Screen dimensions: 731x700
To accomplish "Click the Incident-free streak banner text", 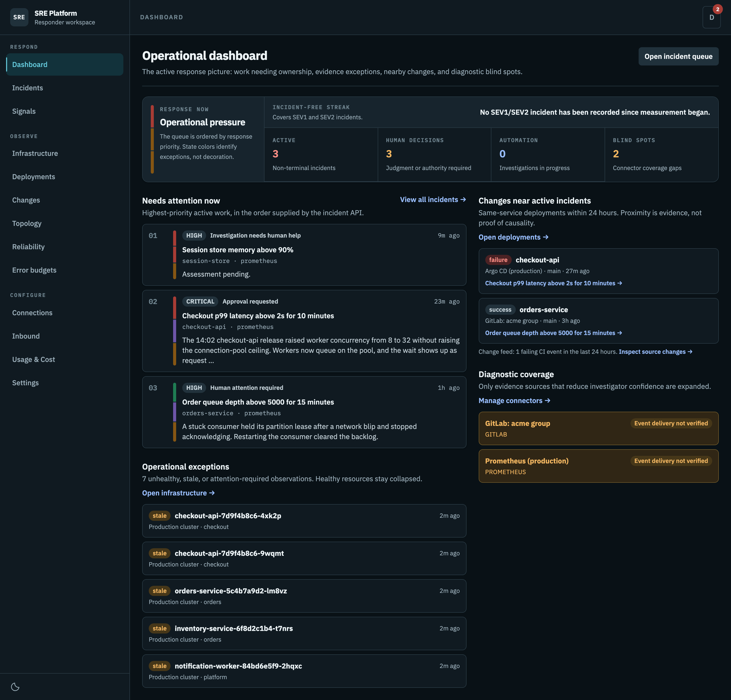I will point(594,112).
